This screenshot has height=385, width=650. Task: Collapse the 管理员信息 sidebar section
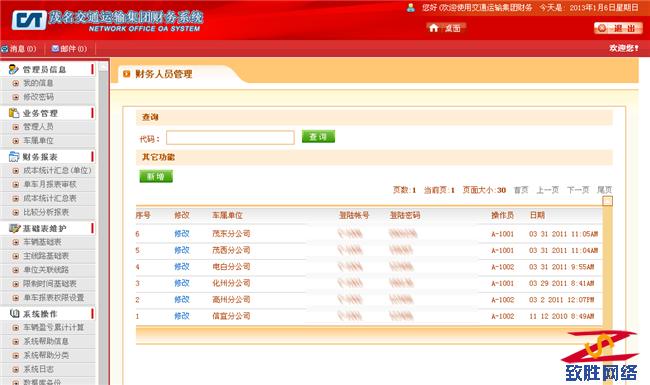click(x=92, y=69)
